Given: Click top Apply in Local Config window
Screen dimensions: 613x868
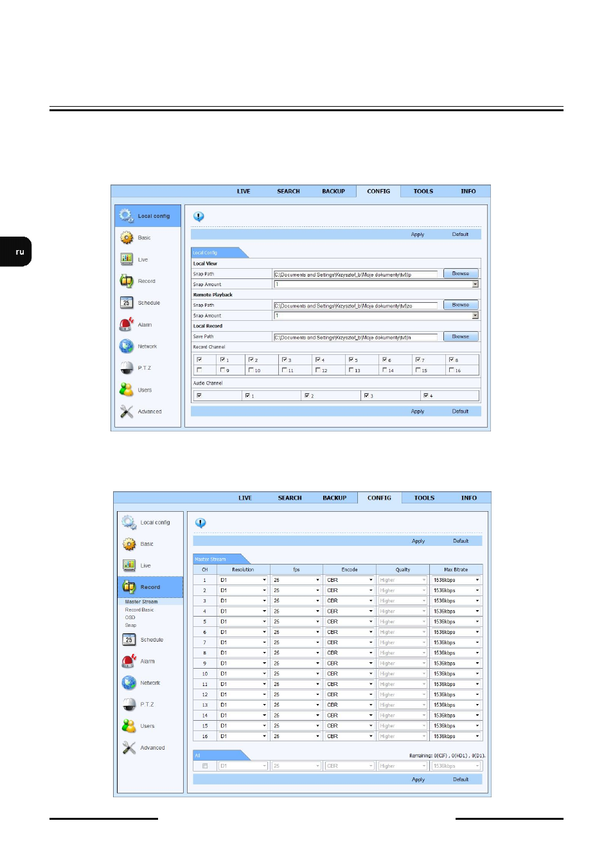Looking at the screenshot, I should click(x=418, y=235).
